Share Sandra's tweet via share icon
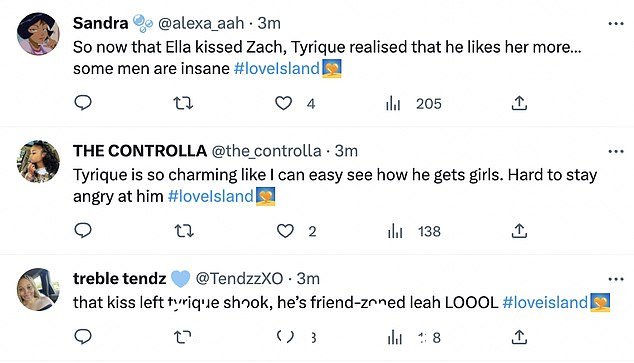Viewport: 634px width, 363px height. [519, 103]
